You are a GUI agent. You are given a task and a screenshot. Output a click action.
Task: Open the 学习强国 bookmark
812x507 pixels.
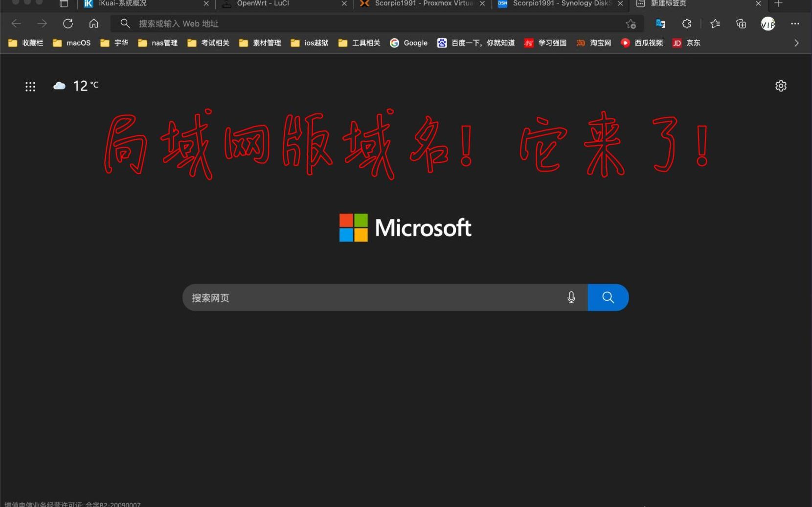(545, 43)
